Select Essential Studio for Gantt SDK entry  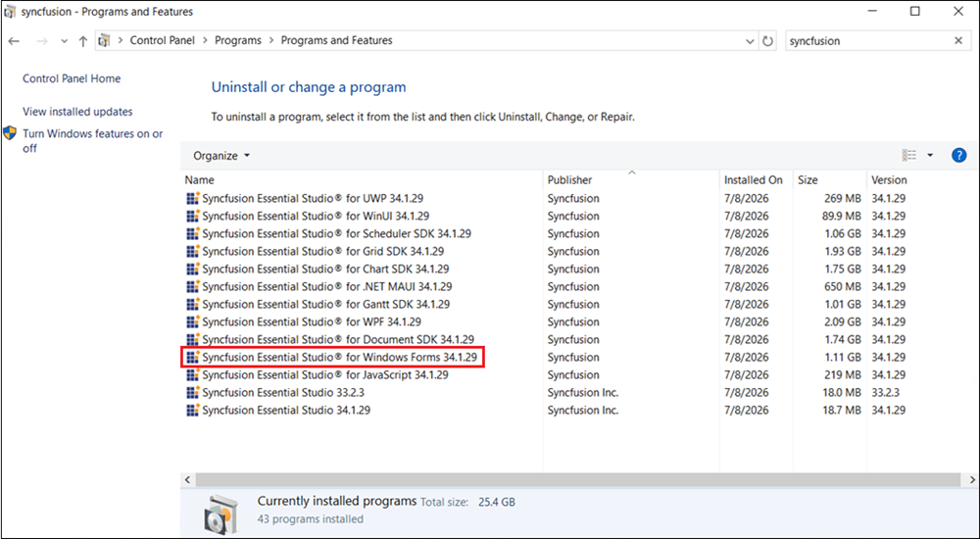[325, 304]
